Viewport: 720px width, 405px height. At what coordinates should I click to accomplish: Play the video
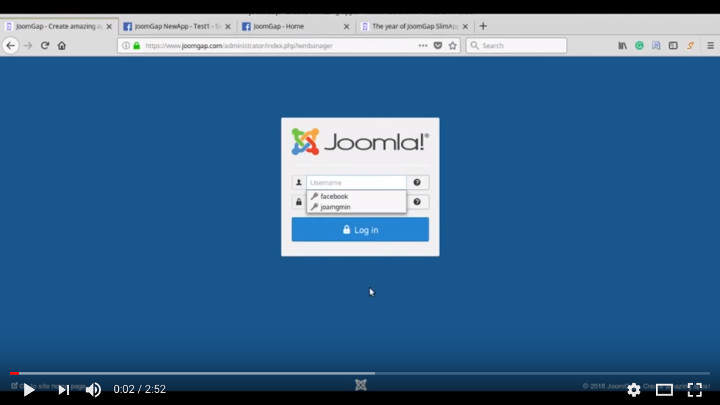click(x=29, y=389)
